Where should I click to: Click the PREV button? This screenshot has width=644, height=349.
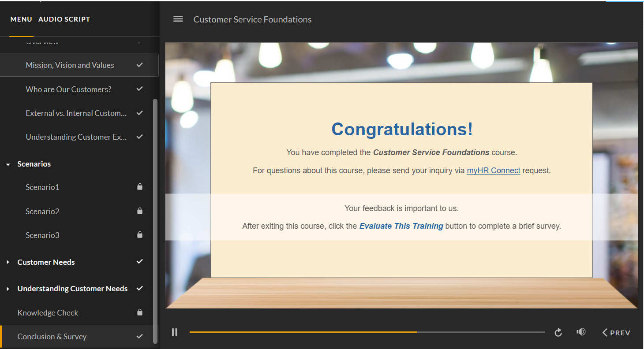(x=616, y=332)
